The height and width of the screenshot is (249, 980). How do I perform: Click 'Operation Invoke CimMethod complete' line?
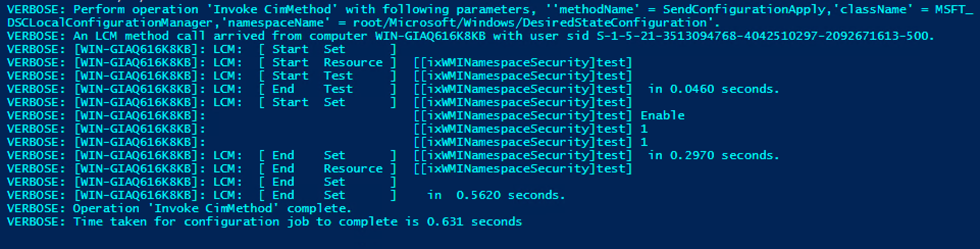pos(212,208)
